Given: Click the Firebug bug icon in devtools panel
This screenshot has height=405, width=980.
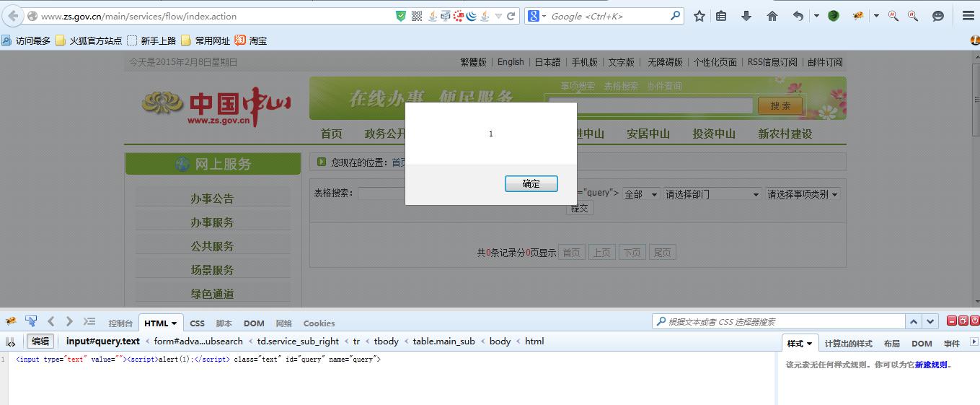Looking at the screenshot, I should [10, 321].
